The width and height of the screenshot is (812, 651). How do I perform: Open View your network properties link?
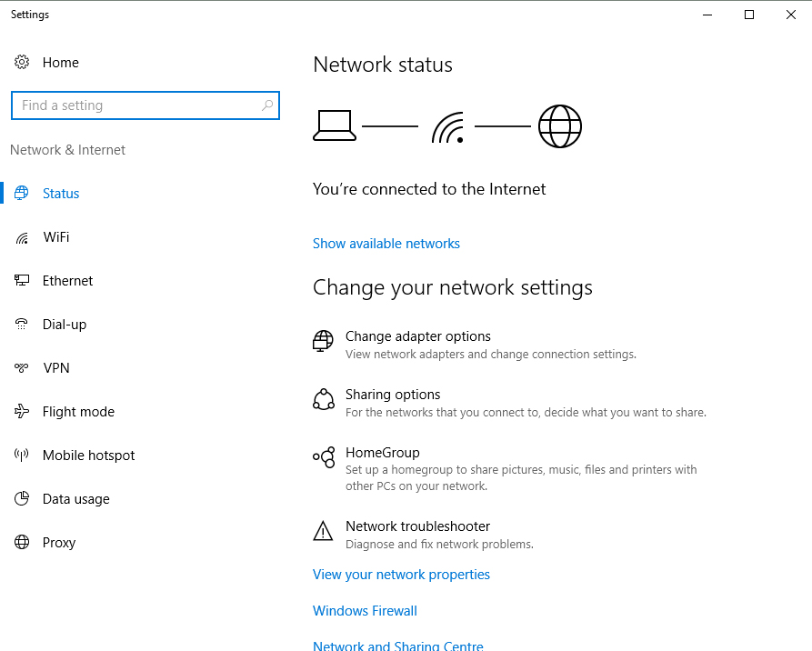coord(401,575)
